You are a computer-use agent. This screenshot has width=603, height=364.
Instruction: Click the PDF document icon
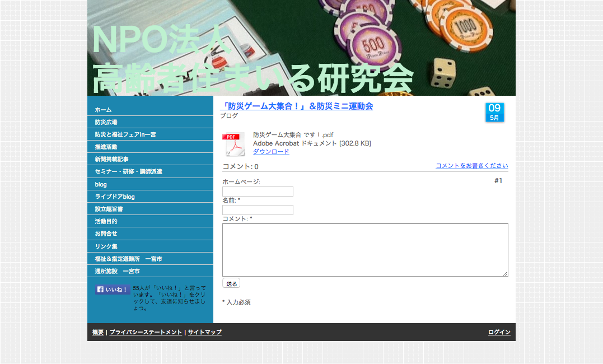tap(233, 144)
